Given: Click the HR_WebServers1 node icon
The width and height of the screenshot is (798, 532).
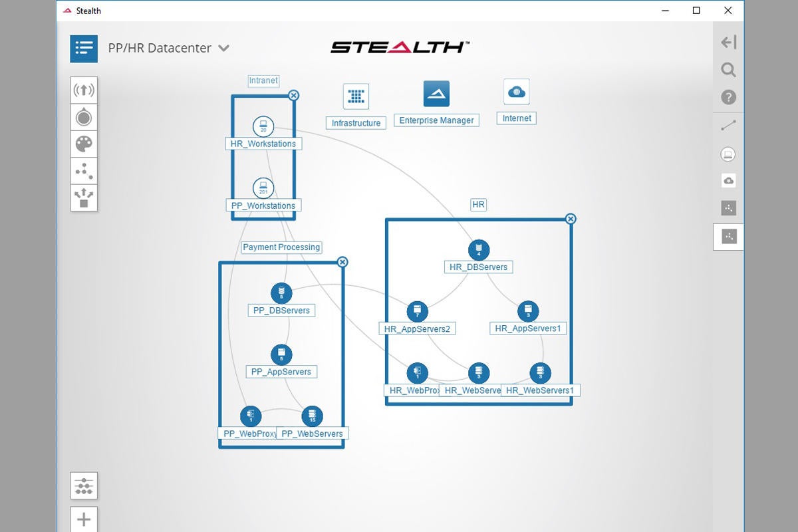Looking at the screenshot, I should point(540,373).
